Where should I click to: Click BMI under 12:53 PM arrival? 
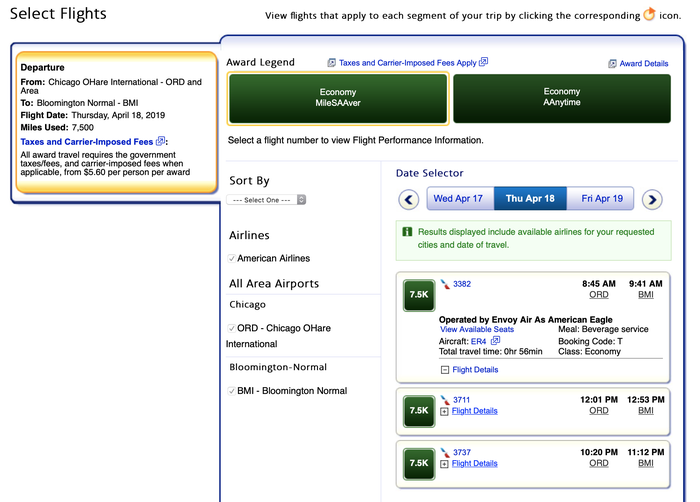click(646, 410)
